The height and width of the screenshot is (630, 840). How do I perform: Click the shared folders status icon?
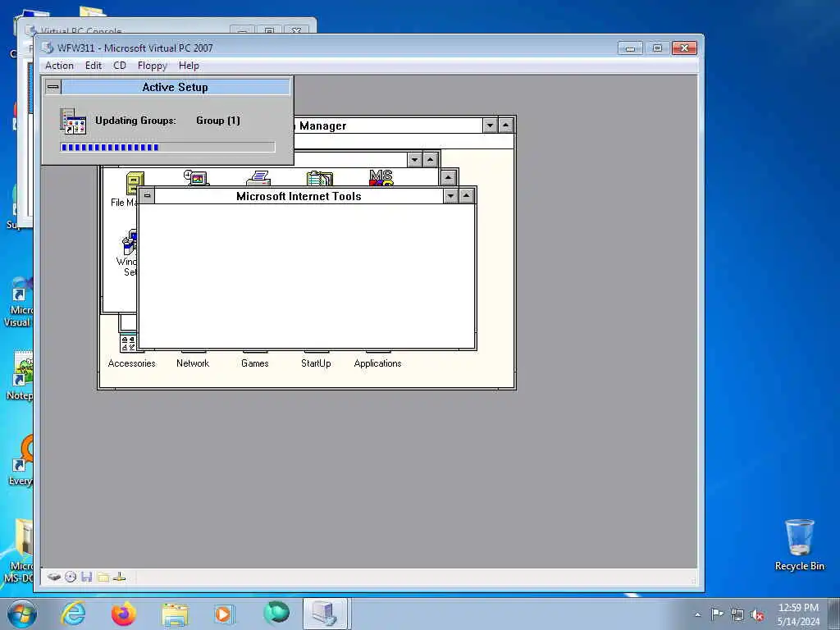coord(103,577)
